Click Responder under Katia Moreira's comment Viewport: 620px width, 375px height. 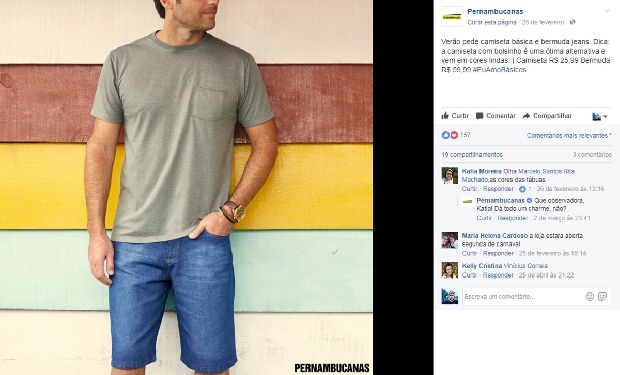pos(498,189)
